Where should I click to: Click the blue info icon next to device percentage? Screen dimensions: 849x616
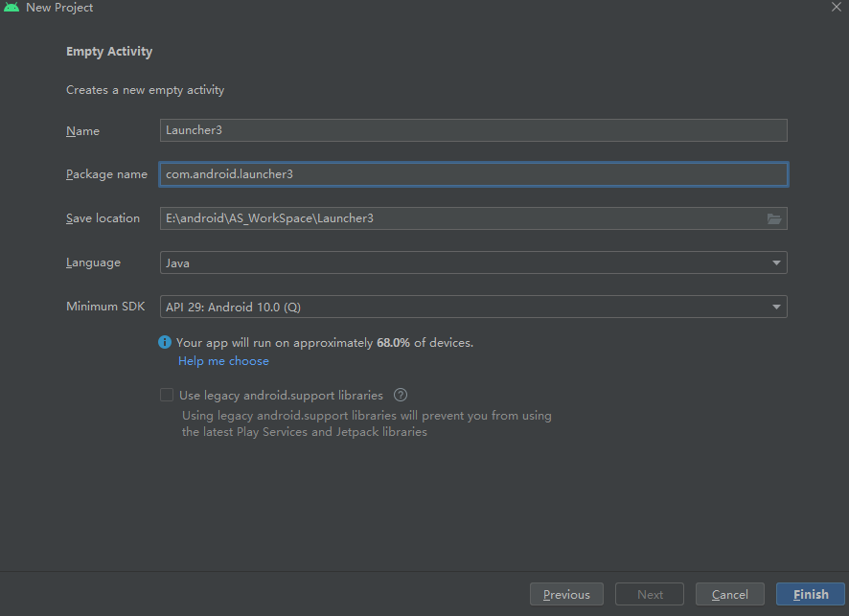coord(165,342)
